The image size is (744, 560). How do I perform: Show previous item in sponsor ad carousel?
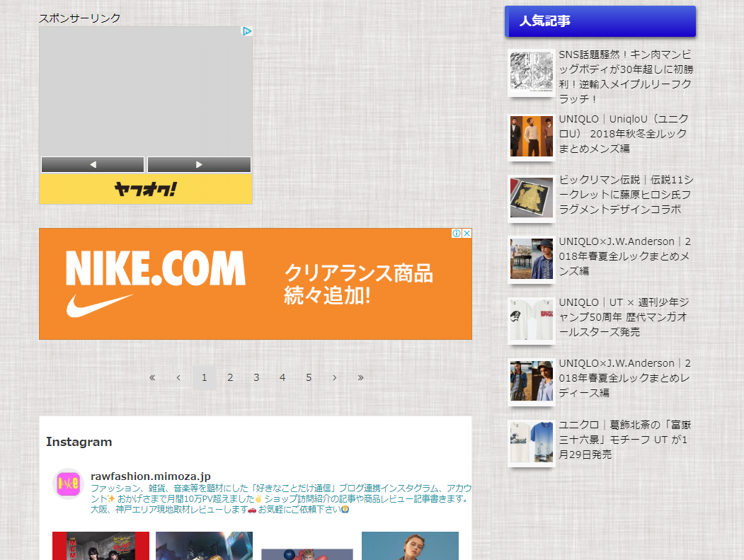coord(93,165)
